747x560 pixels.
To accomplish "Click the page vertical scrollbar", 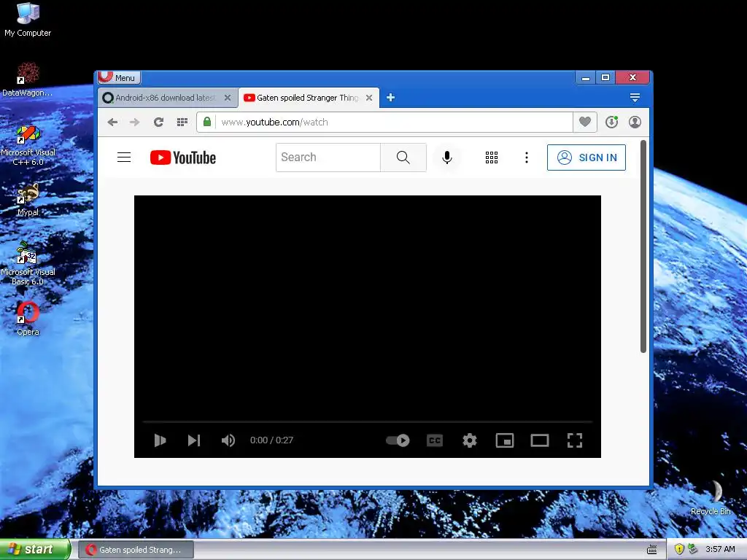I will tap(643, 246).
